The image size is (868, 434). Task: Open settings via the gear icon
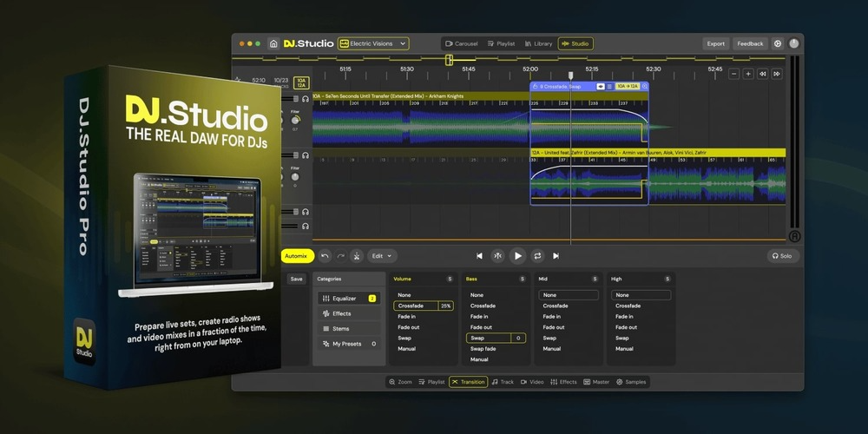[778, 43]
